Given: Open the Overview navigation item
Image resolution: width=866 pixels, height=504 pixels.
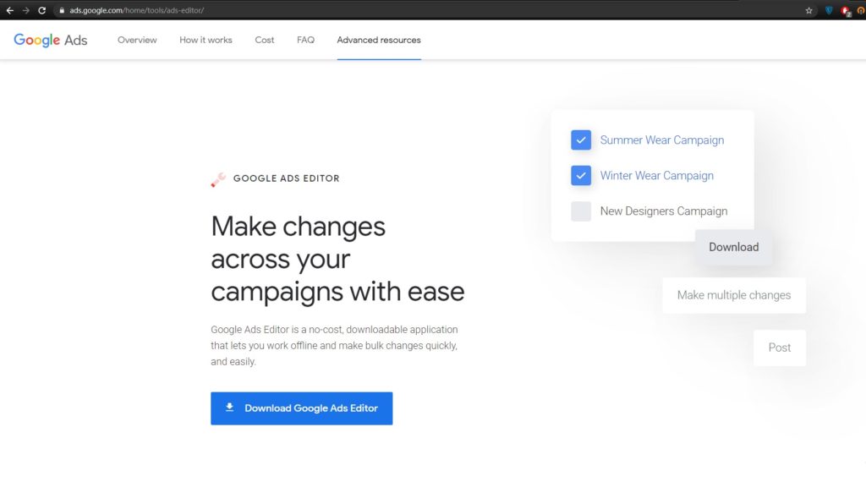Looking at the screenshot, I should click(136, 40).
